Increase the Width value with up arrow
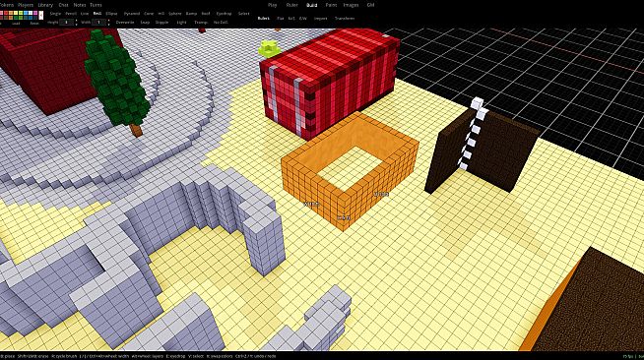The width and height of the screenshot is (644, 360). (x=109, y=20)
